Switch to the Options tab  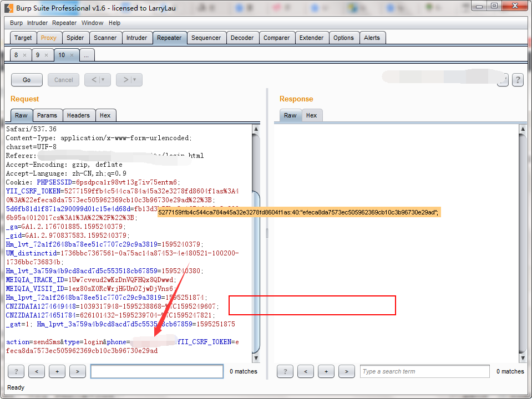pos(343,38)
